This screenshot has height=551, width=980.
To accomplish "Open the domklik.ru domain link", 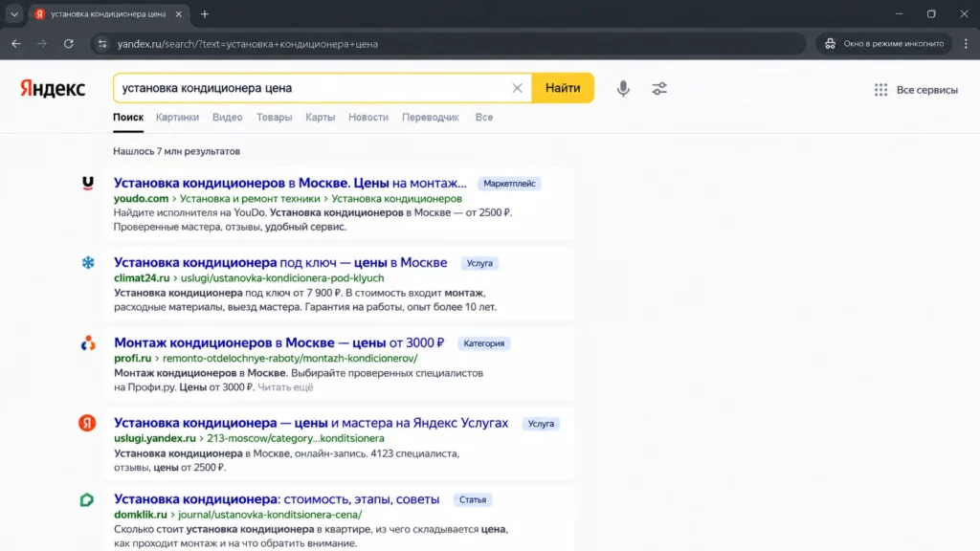I will 141,515.
